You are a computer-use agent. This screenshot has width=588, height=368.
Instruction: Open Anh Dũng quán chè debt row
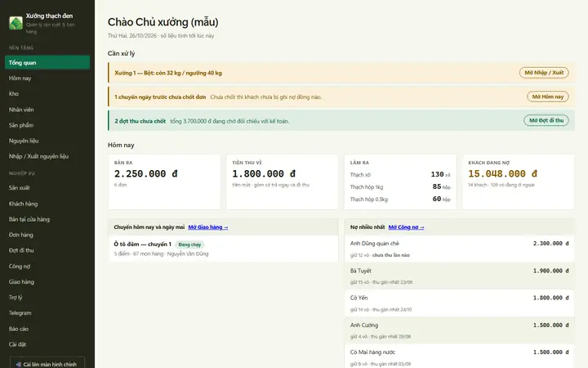(459, 249)
